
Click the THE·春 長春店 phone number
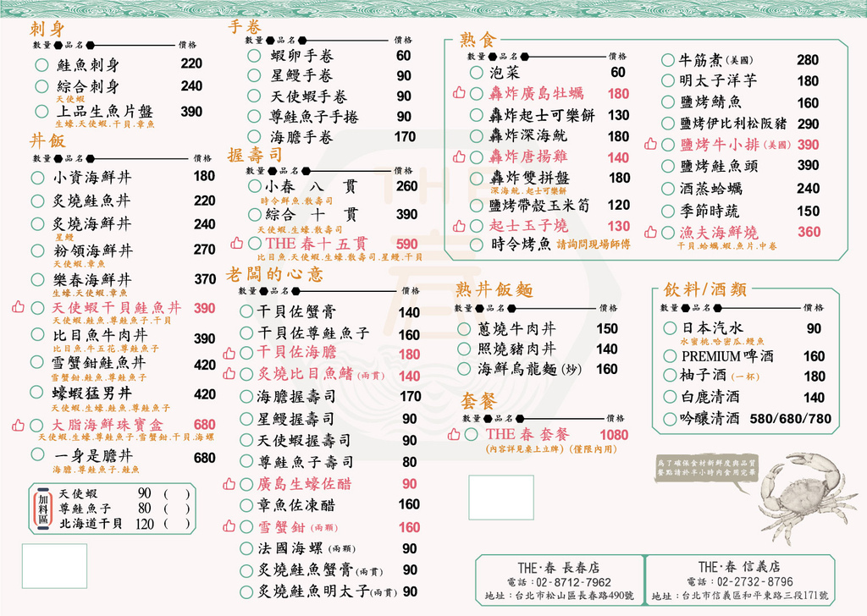574,582
